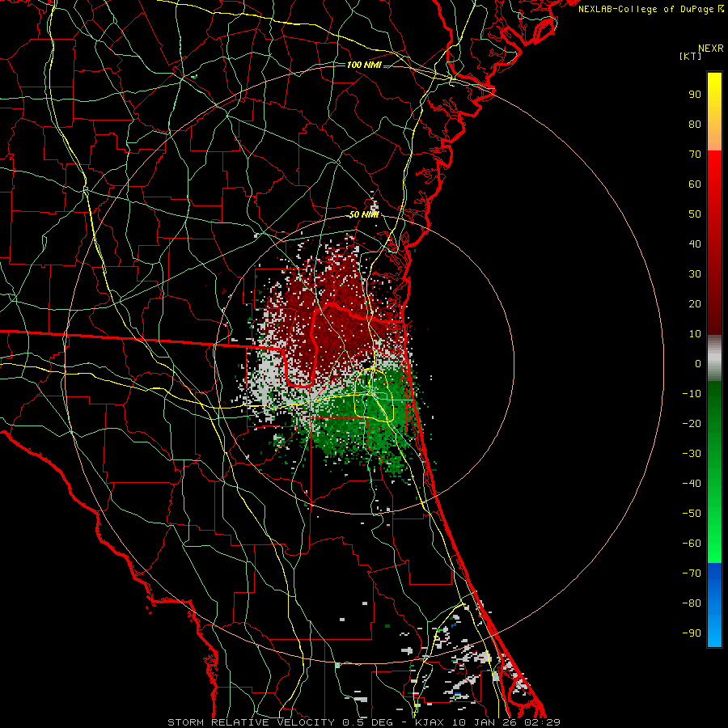Click the 0 knot legend label

[698, 364]
